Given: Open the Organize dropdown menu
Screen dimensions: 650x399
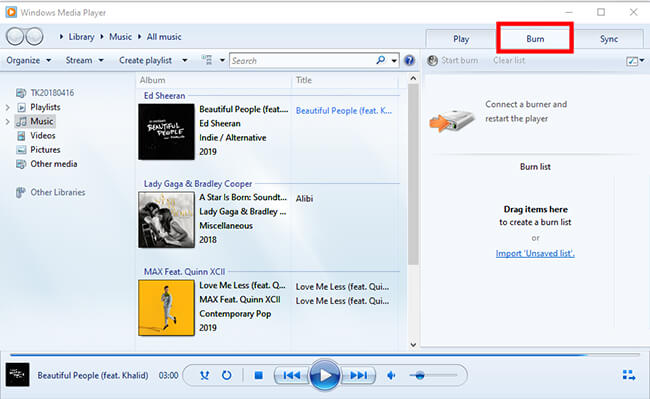Looking at the screenshot, I should coord(29,60).
